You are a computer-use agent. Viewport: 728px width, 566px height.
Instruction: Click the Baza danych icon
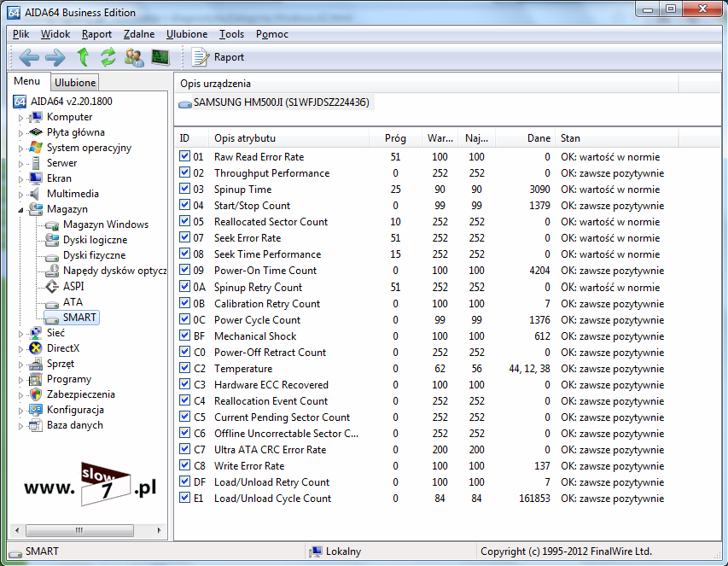[x=35, y=425]
